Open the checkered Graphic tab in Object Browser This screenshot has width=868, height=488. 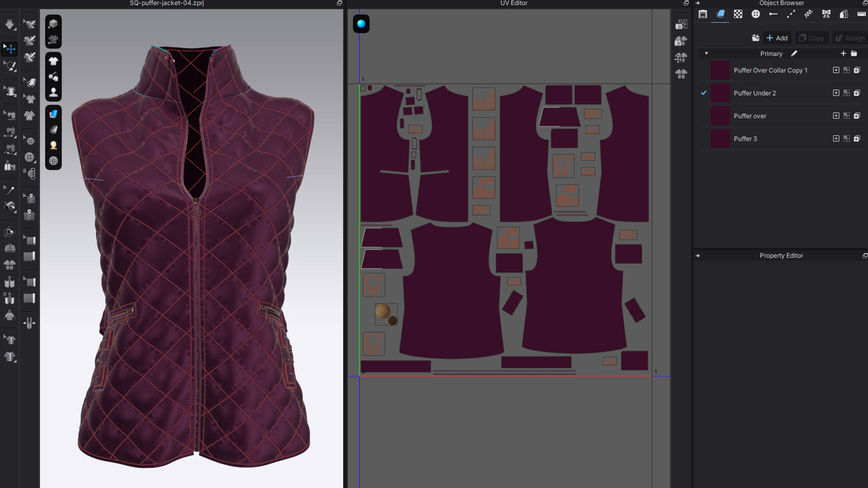coord(738,14)
